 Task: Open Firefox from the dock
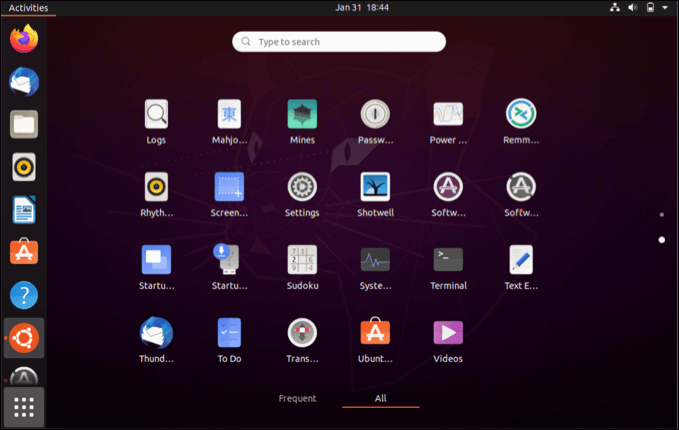pyautogui.click(x=24, y=39)
